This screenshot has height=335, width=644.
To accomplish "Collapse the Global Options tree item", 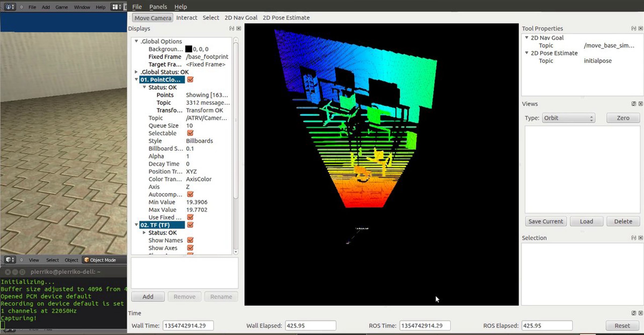I will [136, 41].
